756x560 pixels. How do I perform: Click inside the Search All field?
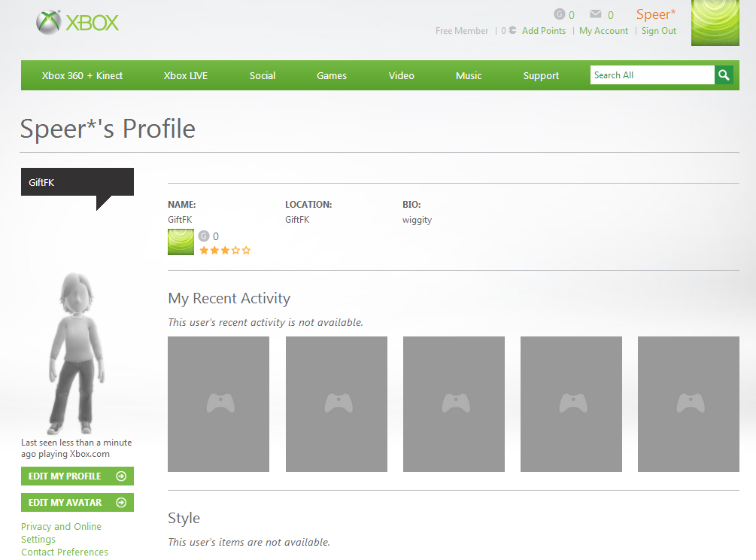point(652,75)
